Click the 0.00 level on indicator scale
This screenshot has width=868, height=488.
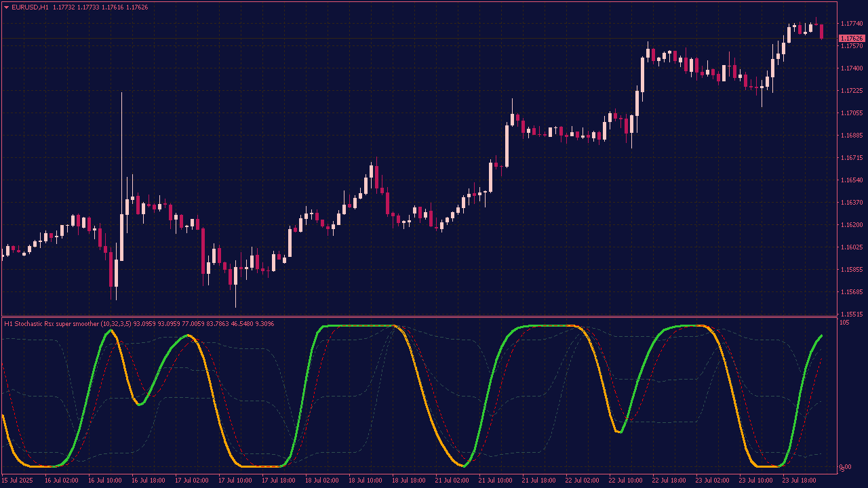pos(845,467)
